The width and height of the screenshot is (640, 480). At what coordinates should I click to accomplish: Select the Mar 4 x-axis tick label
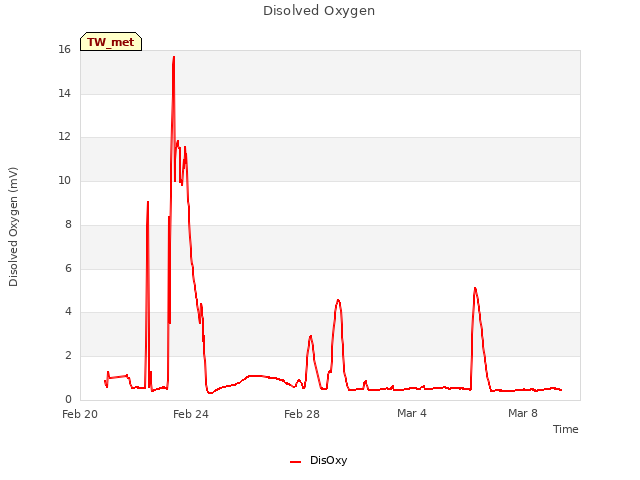click(x=412, y=413)
